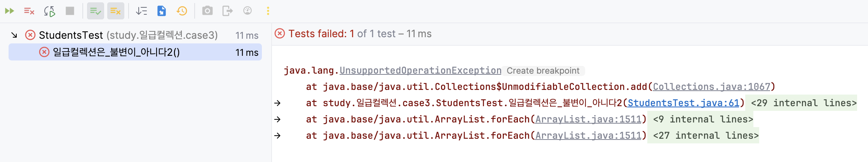Click Import Tests from File icon
Viewport: 868px width, 162px height.
(162, 11)
